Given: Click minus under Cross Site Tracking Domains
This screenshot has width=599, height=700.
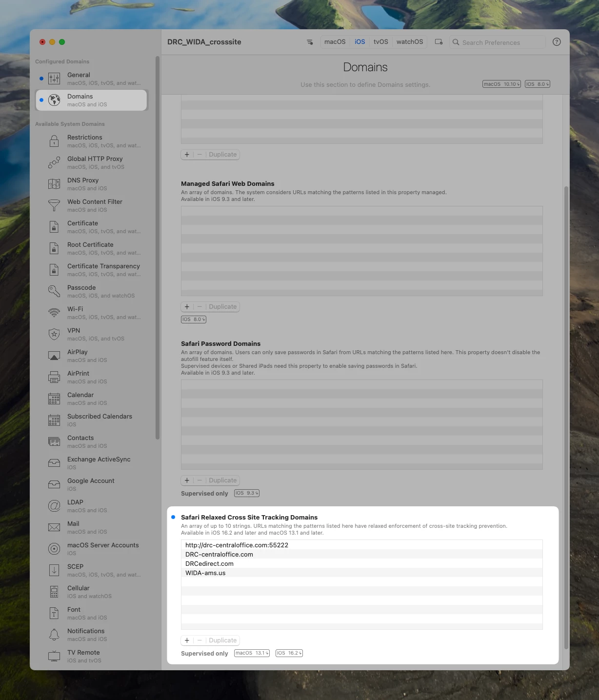Looking at the screenshot, I should click(200, 640).
